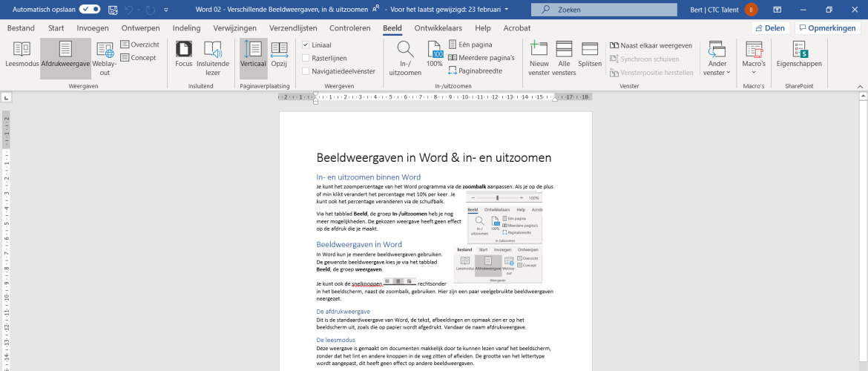The height and width of the screenshot is (371, 868).
Task: Set page movement to Opzij
Action: pos(279,54)
